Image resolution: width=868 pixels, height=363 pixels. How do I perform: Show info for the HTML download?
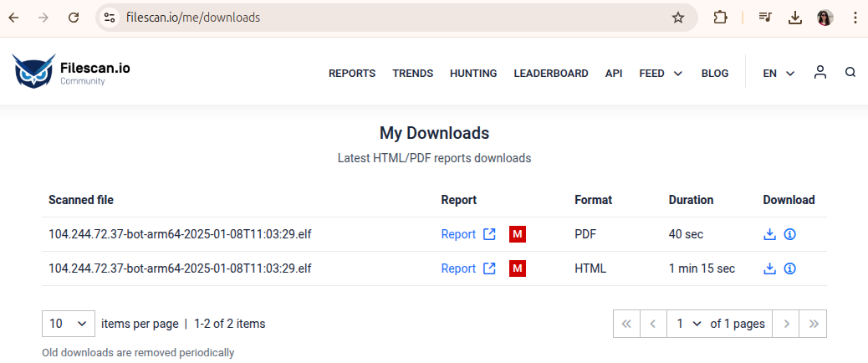pyautogui.click(x=790, y=269)
